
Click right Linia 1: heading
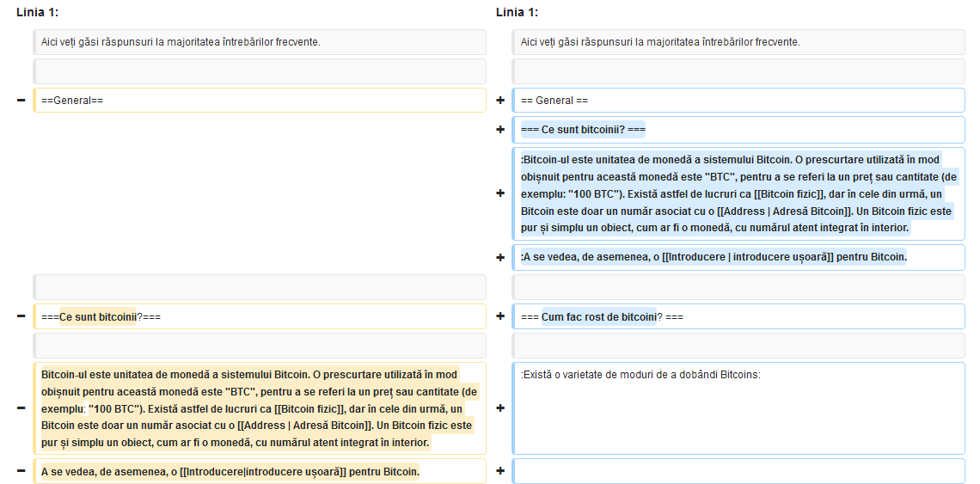click(x=517, y=12)
